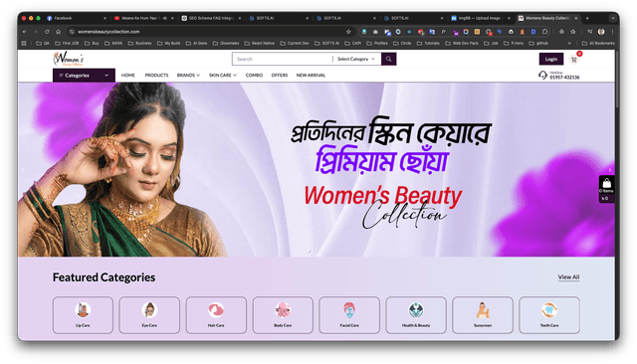Open the apps grid in bookmarks bar
The image size is (637, 364).
(x=24, y=43)
